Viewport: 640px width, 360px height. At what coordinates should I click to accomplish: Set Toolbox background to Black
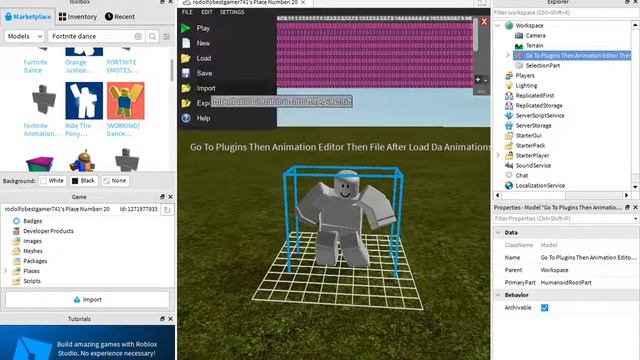click(83, 181)
